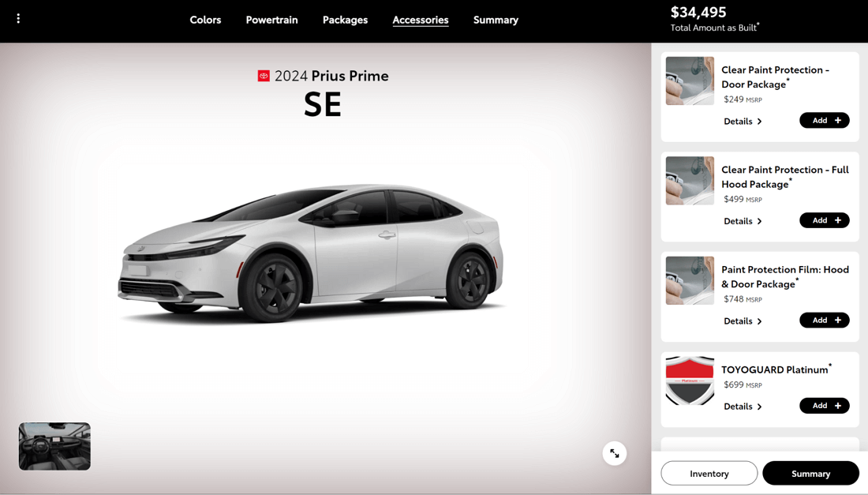868x495 pixels.
Task: Click the Total Amount as Built label
Action: click(715, 28)
